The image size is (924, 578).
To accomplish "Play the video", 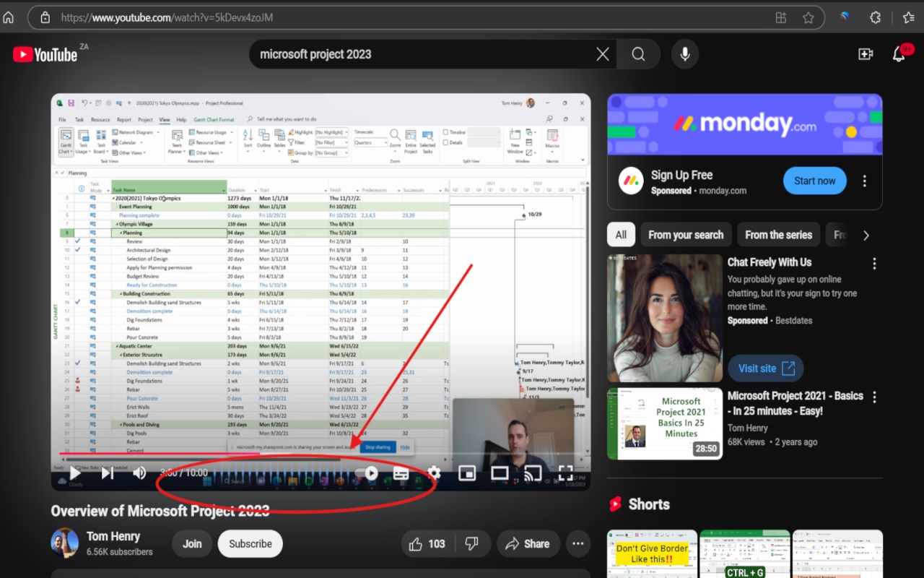I will pos(75,473).
